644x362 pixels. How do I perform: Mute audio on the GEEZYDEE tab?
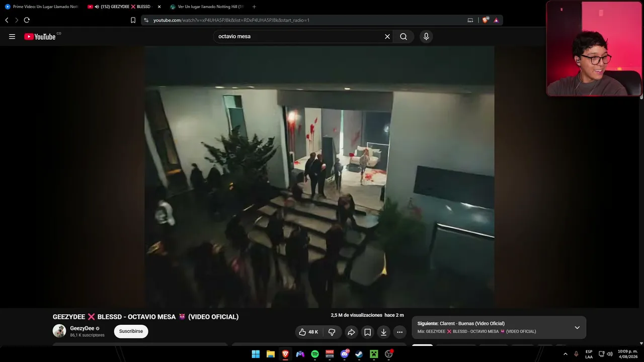pyautogui.click(x=97, y=7)
